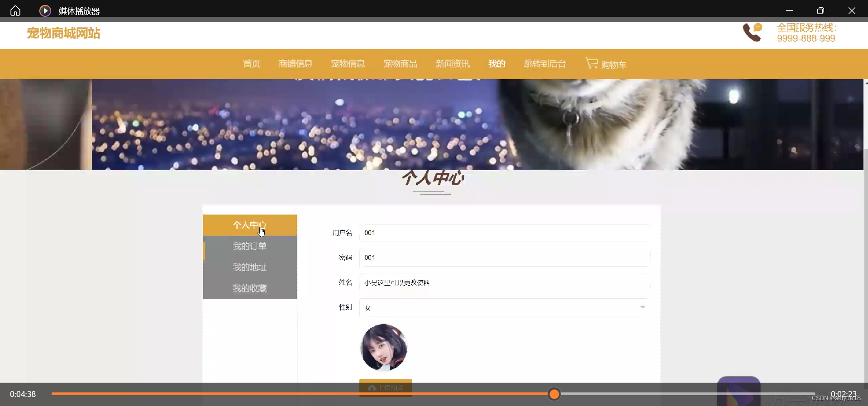Open the 新闻资讯 navigation item

(453, 64)
